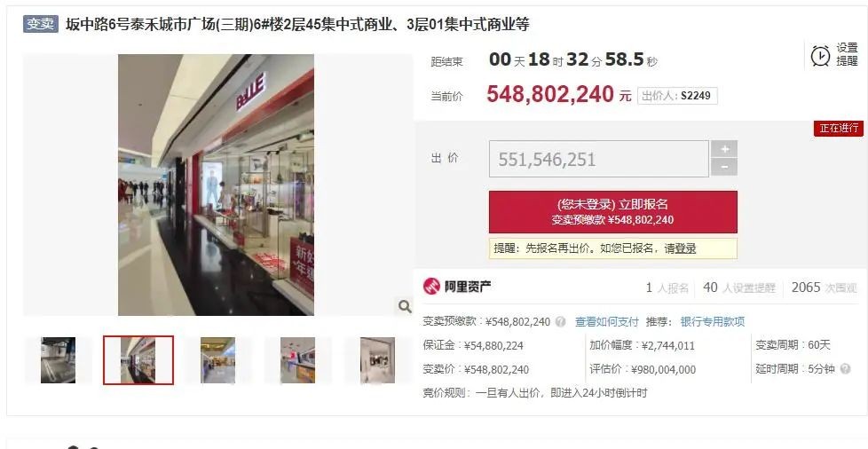Click the main BeLLE store photo
The image size is (868, 449).
(216, 185)
